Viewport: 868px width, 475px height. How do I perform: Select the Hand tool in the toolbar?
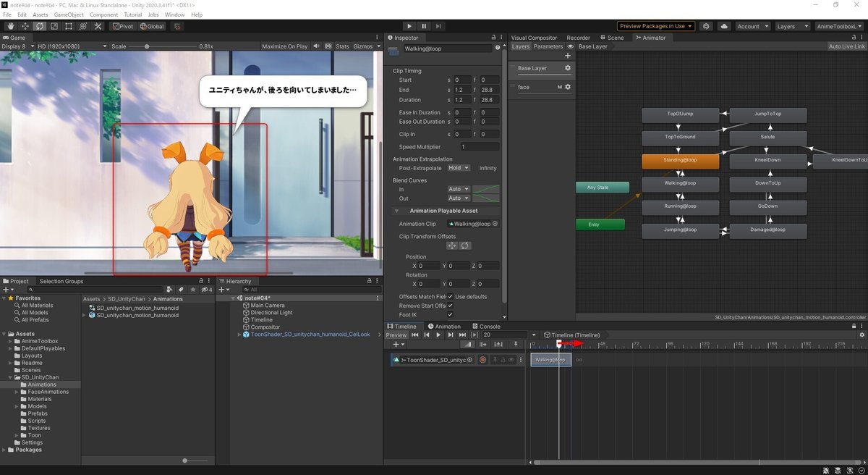pyautogui.click(x=11, y=26)
